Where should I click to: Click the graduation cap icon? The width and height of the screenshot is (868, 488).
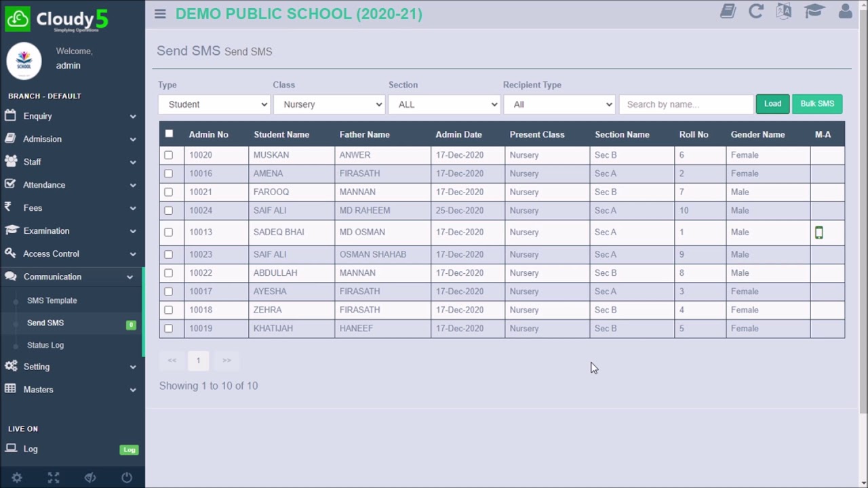(814, 12)
